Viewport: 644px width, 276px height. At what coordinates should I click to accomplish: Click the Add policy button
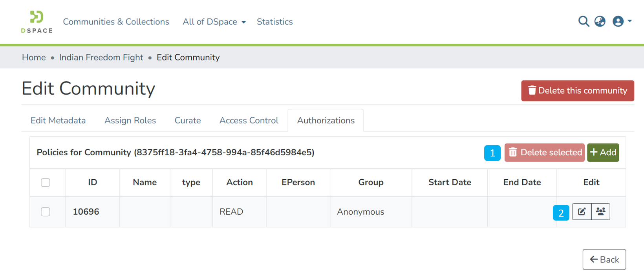click(603, 153)
